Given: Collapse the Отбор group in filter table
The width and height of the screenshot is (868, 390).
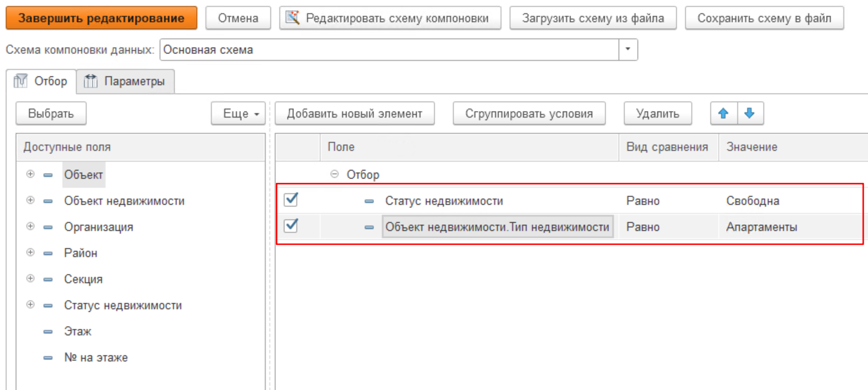Looking at the screenshot, I should 335,175.
